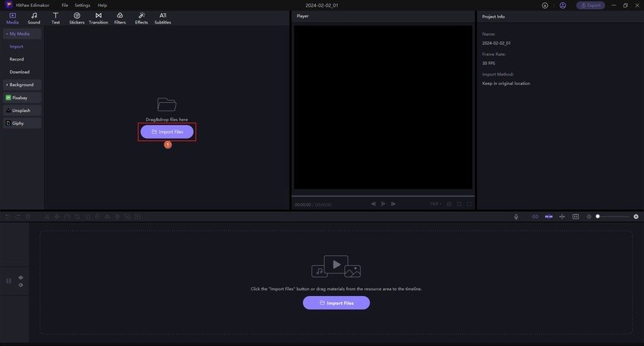Toggle track visibility eye icon

tap(20, 277)
